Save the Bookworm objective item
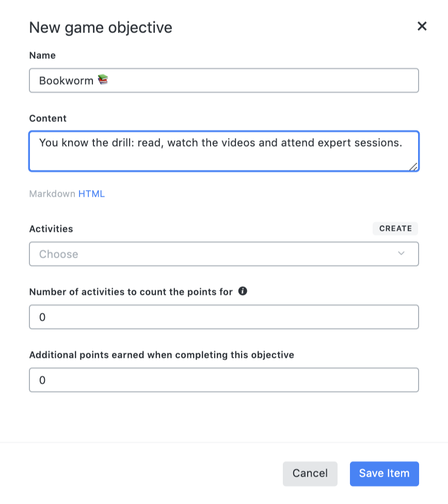 (x=384, y=474)
